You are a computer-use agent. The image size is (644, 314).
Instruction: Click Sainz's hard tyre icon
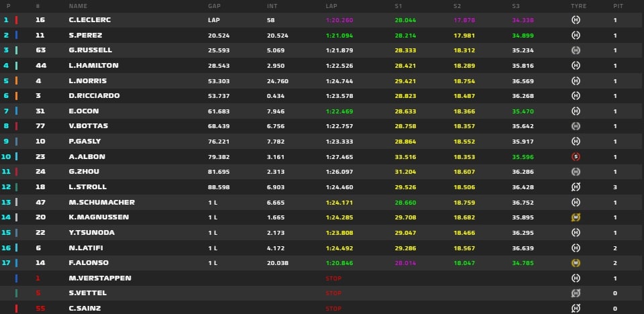pos(576,308)
